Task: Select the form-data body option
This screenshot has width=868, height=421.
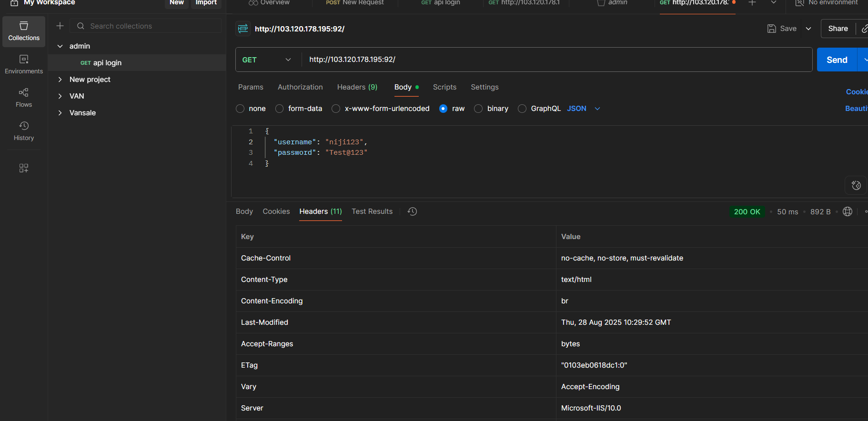Action: (x=280, y=109)
